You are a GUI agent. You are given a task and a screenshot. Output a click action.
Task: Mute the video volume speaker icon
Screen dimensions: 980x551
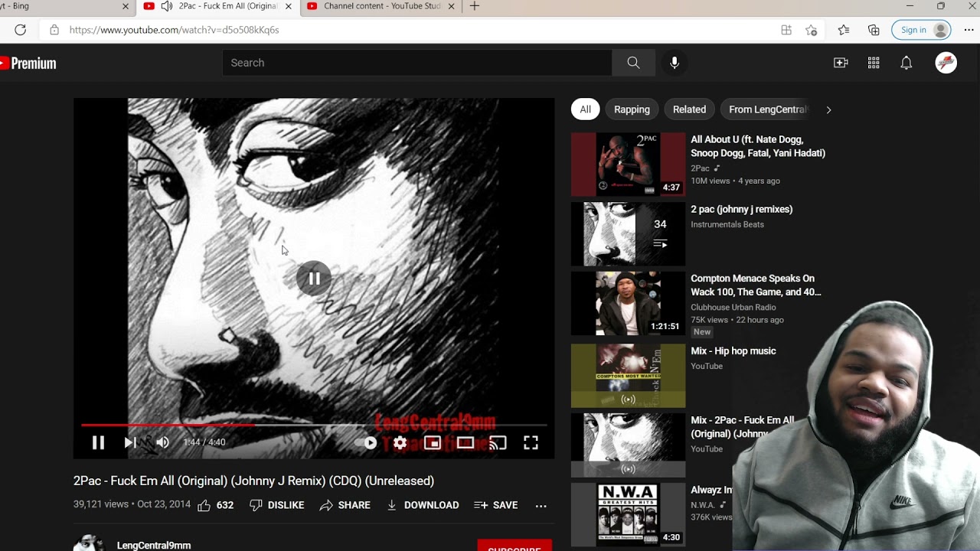pyautogui.click(x=162, y=442)
